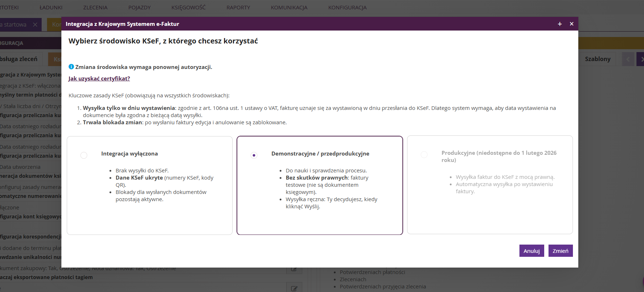Open 'Jak uzyskać certyfikat?' link

pyautogui.click(x=99, y=79)
